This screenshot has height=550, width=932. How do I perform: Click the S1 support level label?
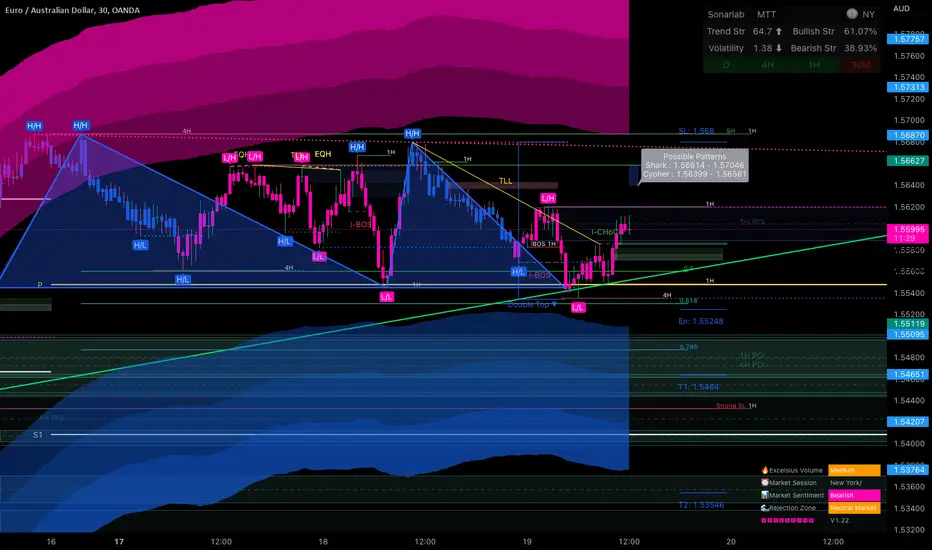pos(37,435)
